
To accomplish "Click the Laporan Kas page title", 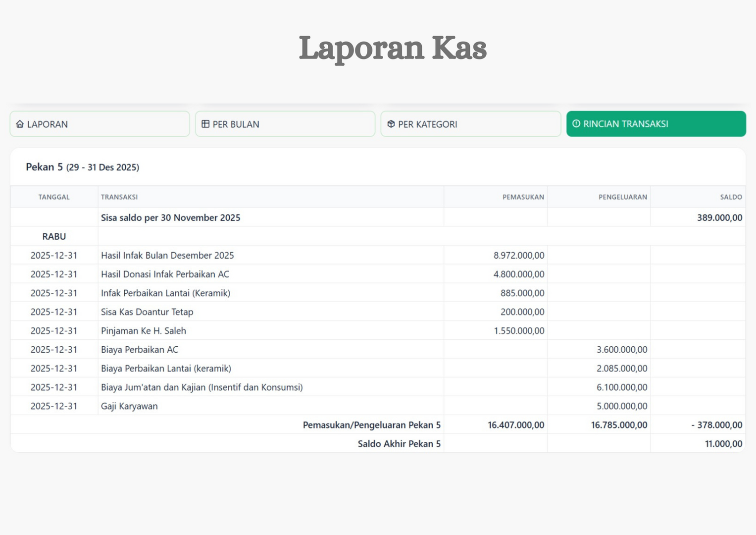I will tap(392, 48).
